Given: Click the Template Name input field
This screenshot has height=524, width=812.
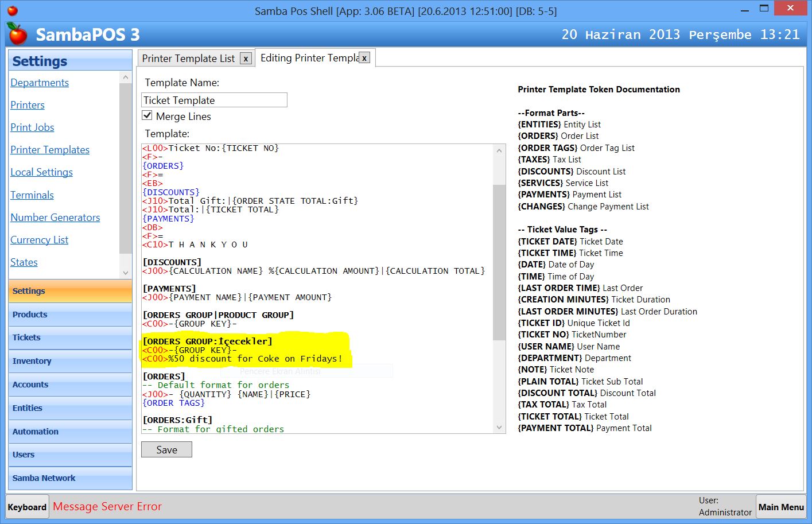Looking at the screenshot, I should (x=214, y=100).
